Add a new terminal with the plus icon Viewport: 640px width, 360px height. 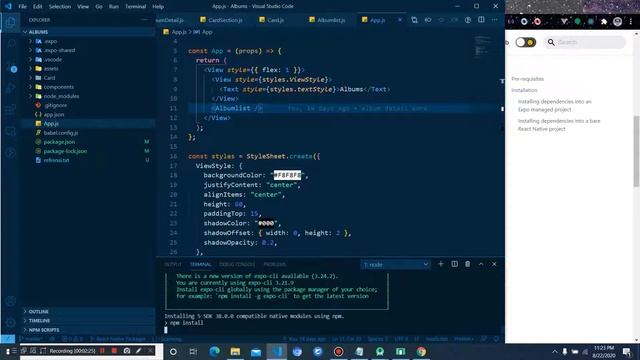point(440,264)
